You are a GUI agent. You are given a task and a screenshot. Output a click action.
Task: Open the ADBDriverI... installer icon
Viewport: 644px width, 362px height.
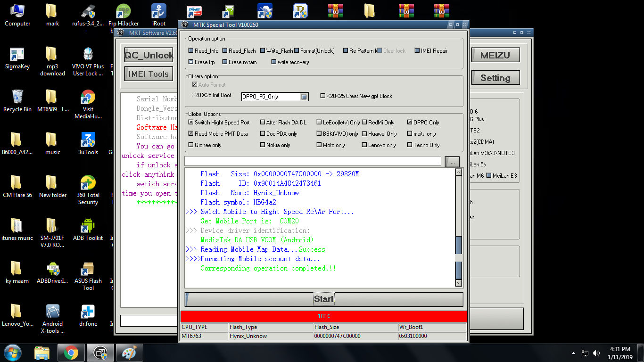[52, 272]
